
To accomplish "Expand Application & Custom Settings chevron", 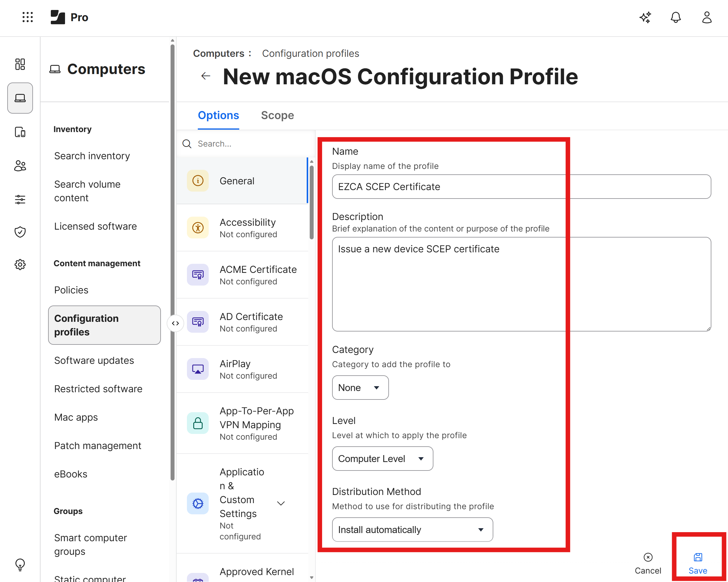I will click(x=281, y=503).
